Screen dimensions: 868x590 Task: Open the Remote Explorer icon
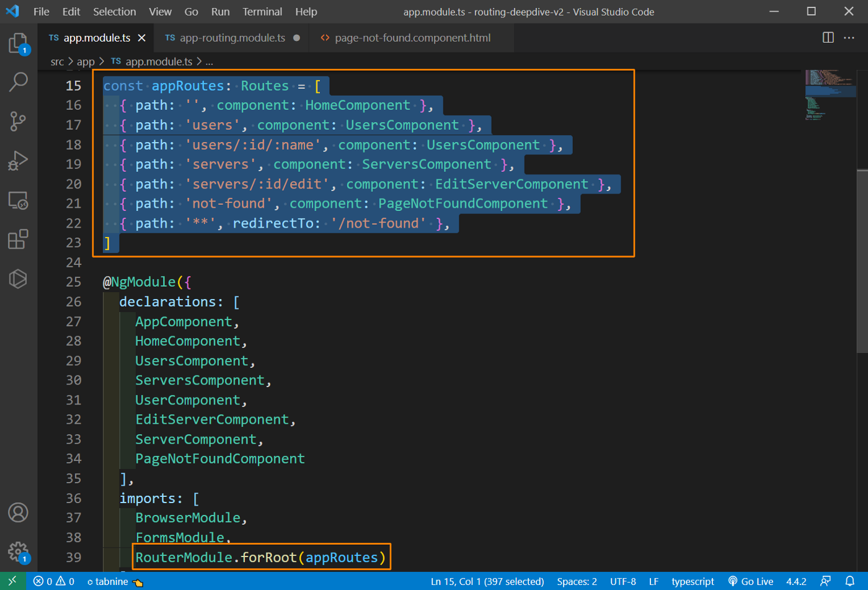coord(18,200)
